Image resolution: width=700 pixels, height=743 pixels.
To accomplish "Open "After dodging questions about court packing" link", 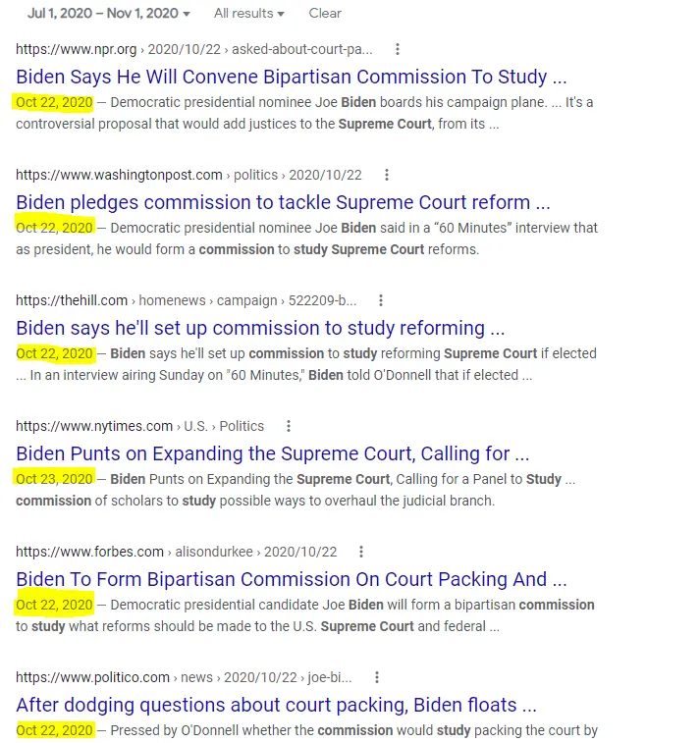I will click(x=276, y=705).
